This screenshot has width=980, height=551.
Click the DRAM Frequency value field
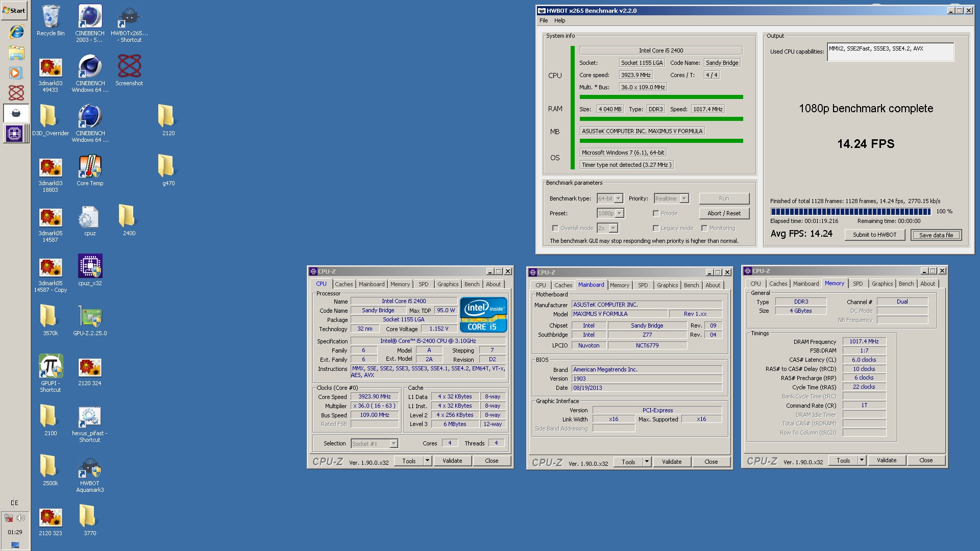tap(864, 341)
